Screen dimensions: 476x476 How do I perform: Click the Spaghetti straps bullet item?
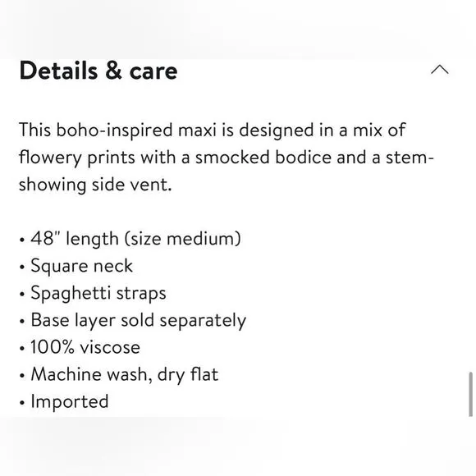93,293
